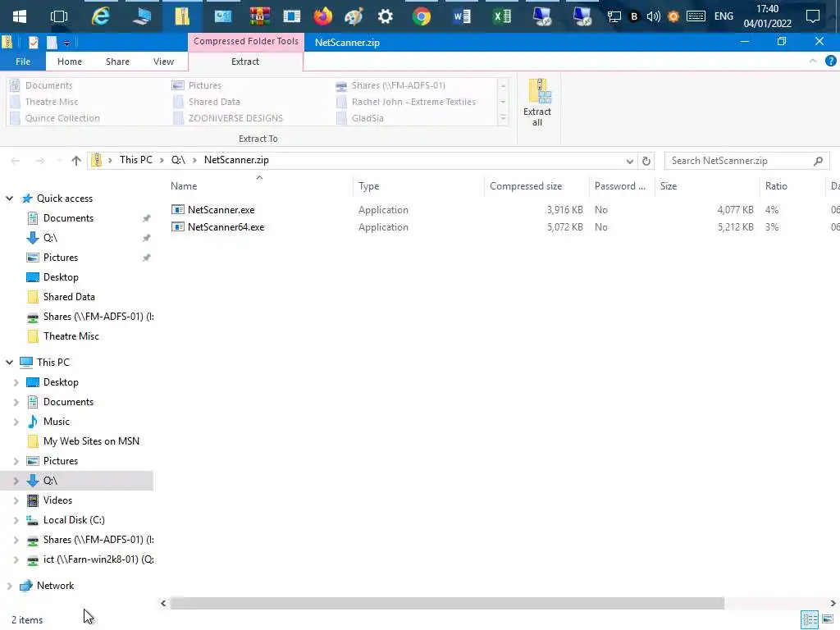
Task: Expand Local Disk (C:) node
Action: (16, 520)
